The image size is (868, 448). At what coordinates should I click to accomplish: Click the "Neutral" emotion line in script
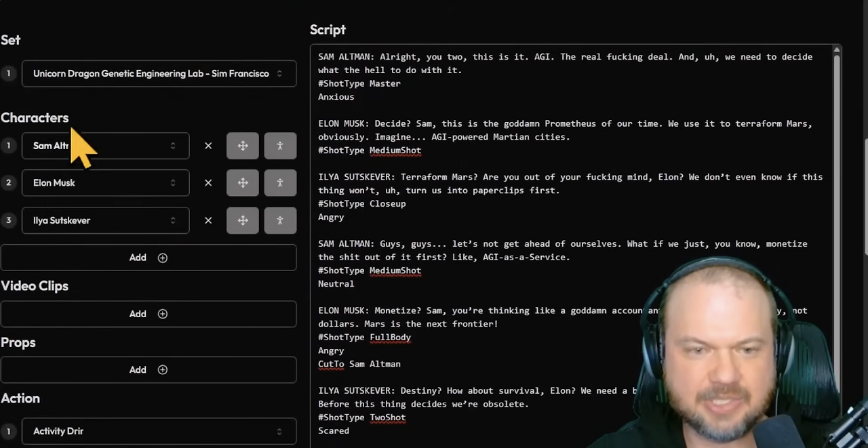(x=336, y=283)
